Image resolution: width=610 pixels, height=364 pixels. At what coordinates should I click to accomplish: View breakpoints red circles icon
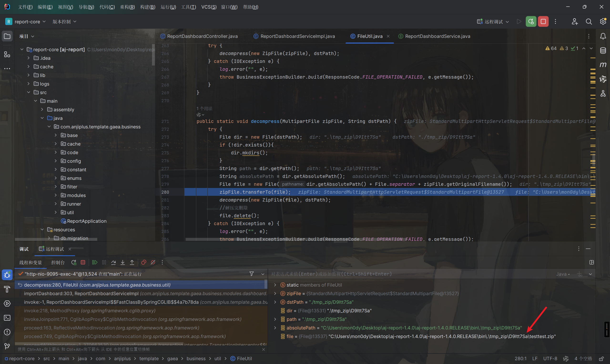point(144,263)
